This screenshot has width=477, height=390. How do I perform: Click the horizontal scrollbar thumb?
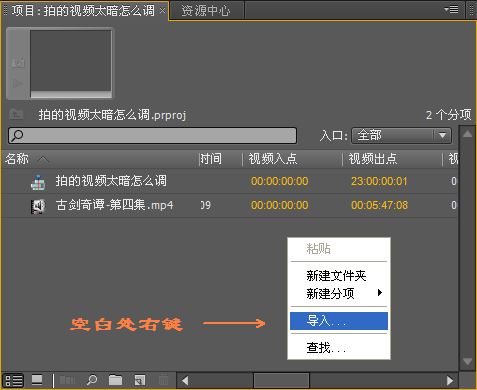coord(282,380)
